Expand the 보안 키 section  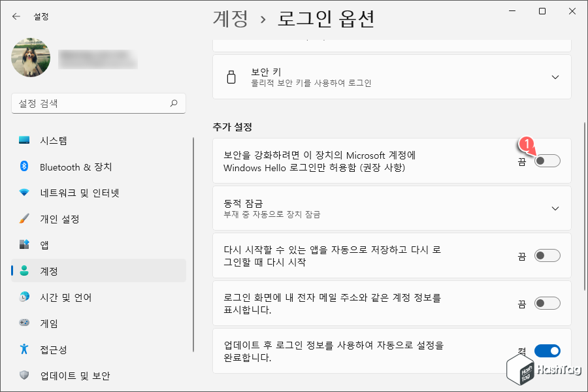click(555, 76)
